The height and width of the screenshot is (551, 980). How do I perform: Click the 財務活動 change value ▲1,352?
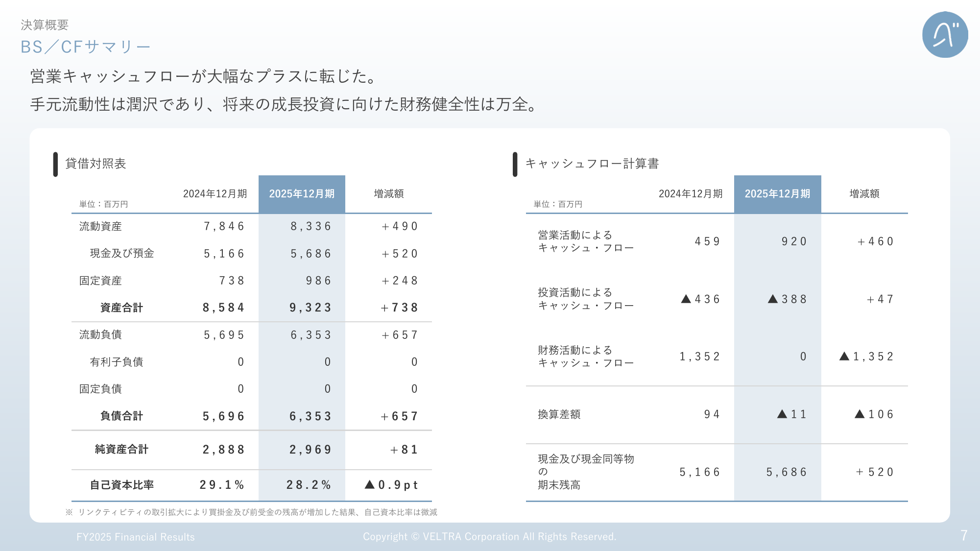pos(866,357)
